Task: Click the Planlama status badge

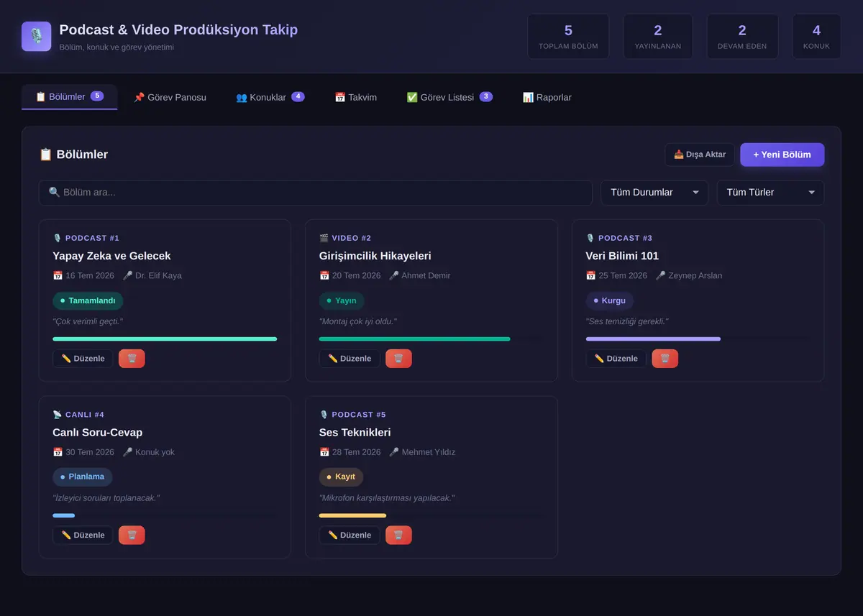Action: coord(82,477)
